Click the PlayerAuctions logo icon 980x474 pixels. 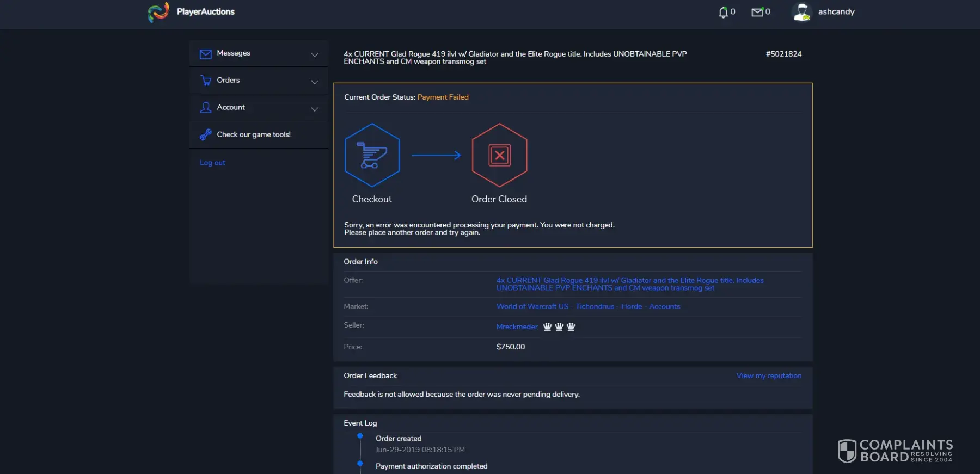158,12
